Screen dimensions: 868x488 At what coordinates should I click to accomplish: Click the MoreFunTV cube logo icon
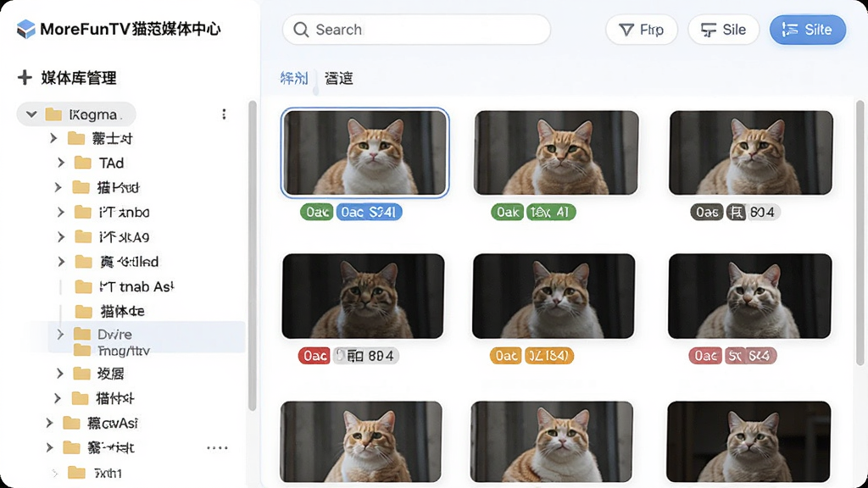tap(26, 29)
